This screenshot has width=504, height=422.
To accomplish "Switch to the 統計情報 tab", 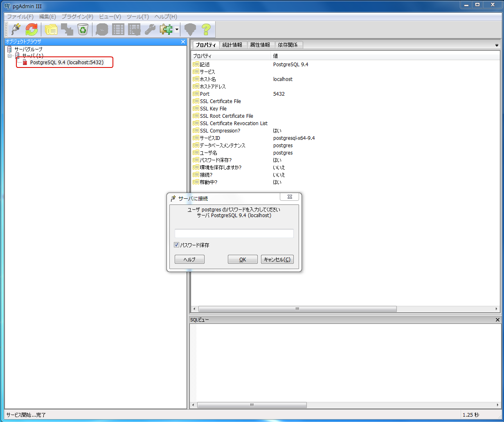I will [x=232, y=45].
